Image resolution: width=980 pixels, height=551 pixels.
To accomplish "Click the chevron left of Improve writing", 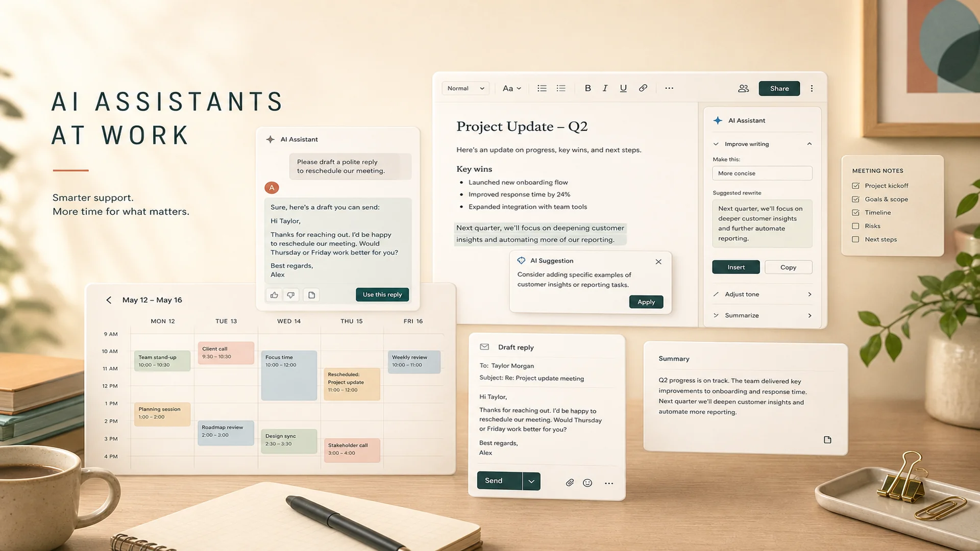I will point(716,144).
